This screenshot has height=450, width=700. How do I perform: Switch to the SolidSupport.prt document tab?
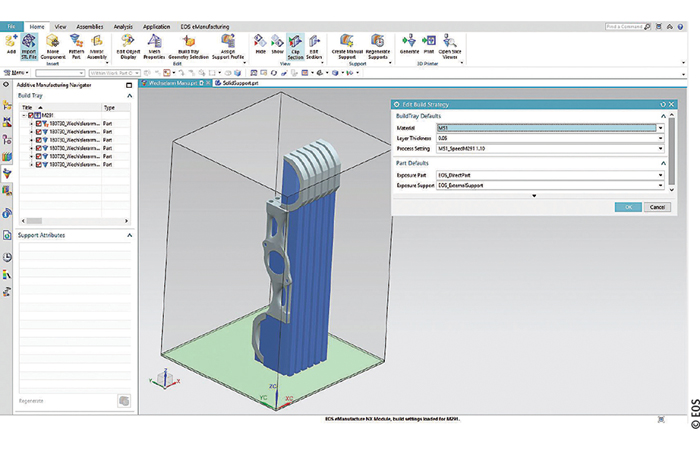(237, 83)
